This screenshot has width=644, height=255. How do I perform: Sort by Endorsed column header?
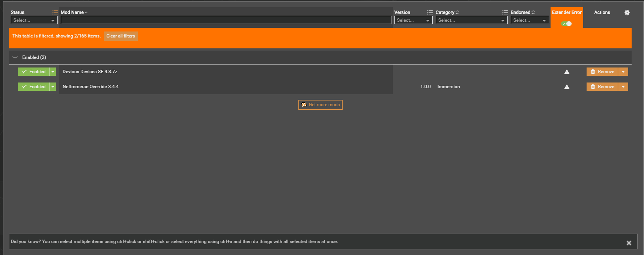[522, 12]
